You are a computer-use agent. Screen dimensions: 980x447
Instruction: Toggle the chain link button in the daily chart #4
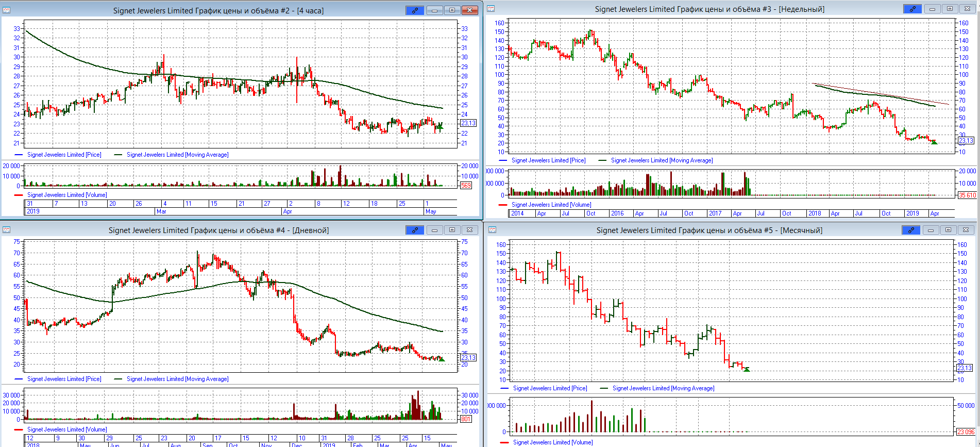(415, 230)
